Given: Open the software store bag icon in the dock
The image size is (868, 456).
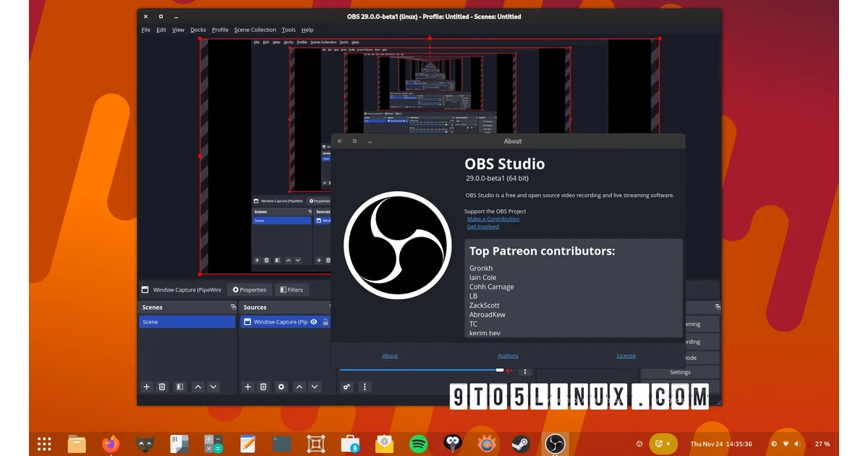Looking at the screenshot, I should tap(350, 444).
